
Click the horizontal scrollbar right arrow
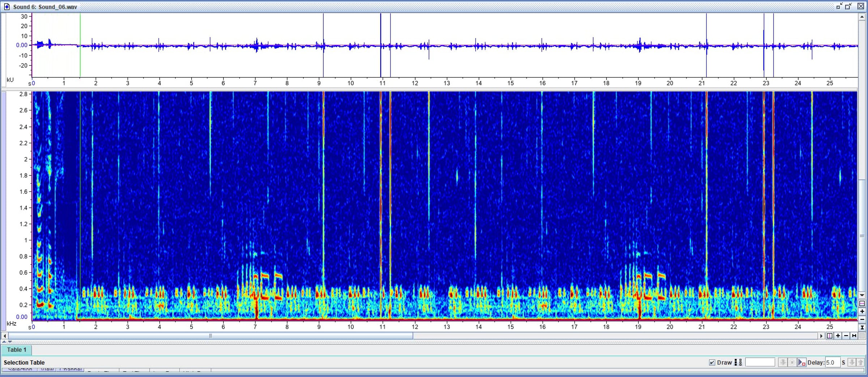821,336
